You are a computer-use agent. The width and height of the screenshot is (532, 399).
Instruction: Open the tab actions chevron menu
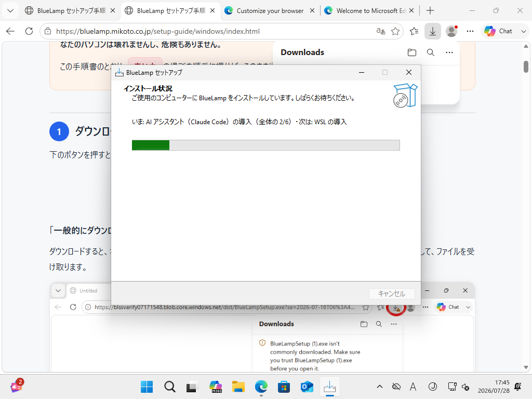[10, 10]
